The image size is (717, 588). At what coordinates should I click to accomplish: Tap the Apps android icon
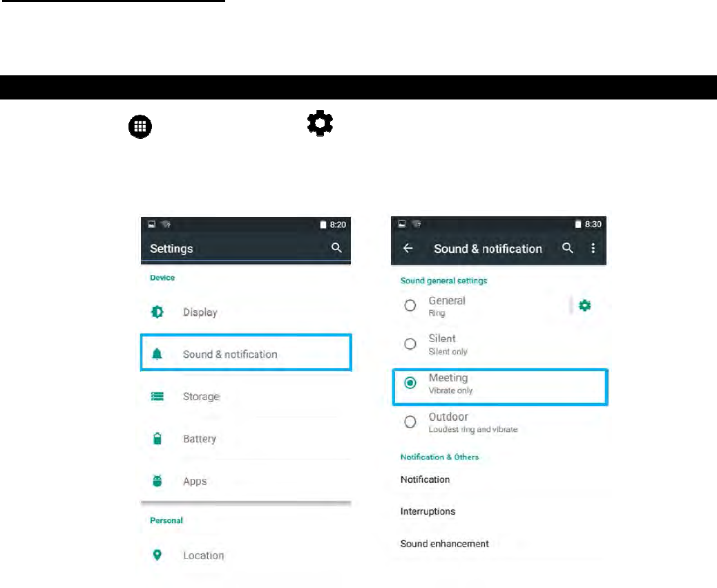pyautogui.click(x=157, y=480)
